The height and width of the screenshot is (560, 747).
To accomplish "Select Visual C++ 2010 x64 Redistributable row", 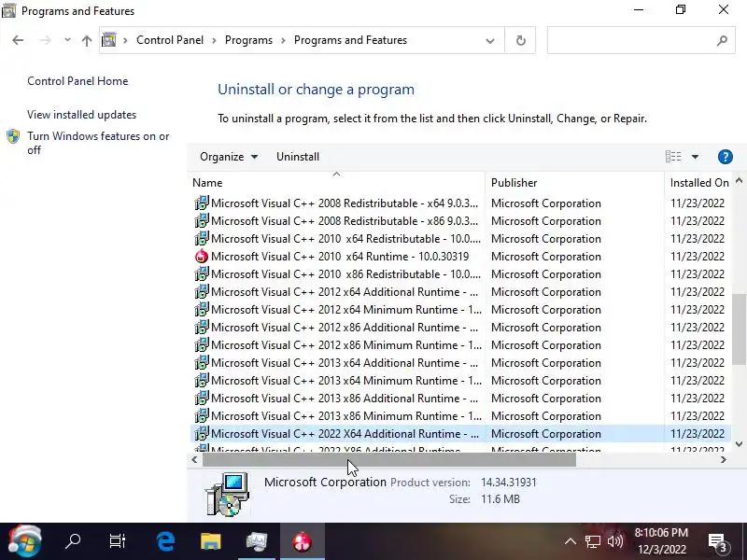I will [x=460, y=239].
